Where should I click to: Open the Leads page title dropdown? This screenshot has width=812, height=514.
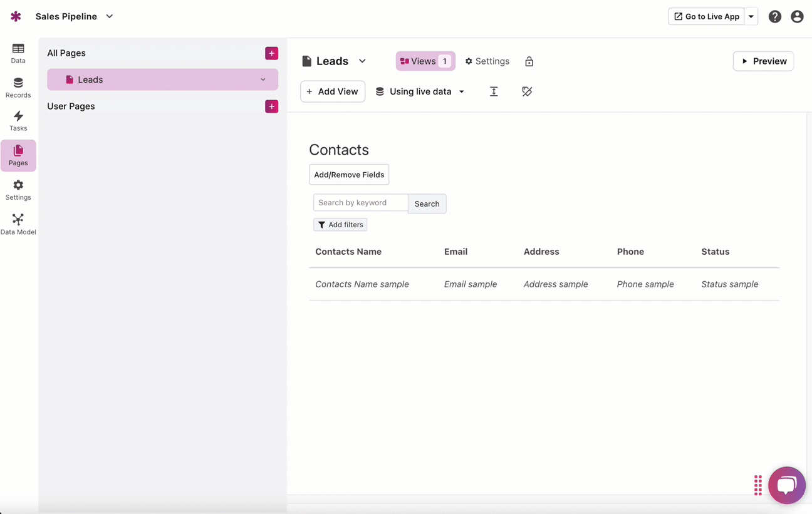pos(362,61)
